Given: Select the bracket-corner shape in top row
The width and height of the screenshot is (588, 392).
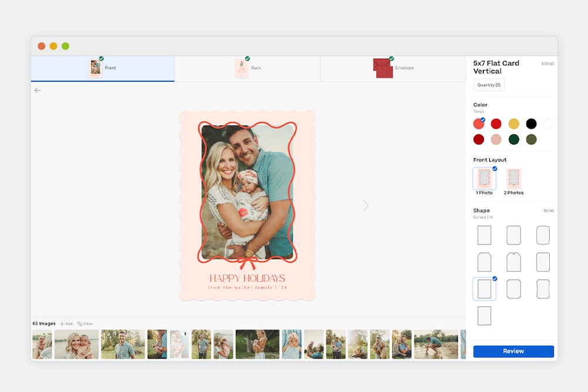Looking at the screenshot, I should click(x=543, y=235).
